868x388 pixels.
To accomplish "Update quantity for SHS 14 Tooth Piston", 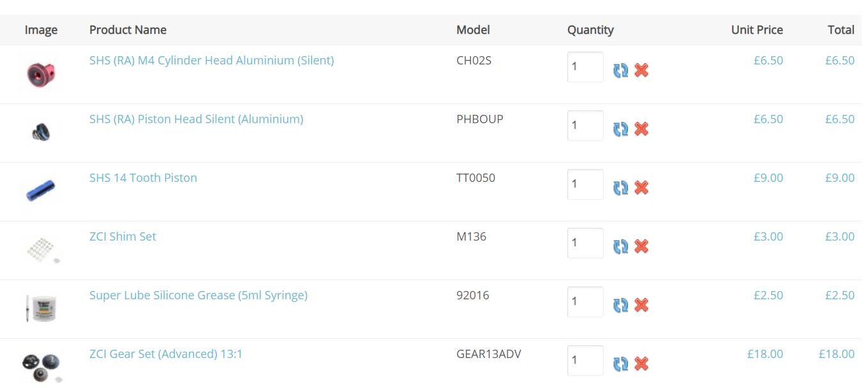I will 620,188.
